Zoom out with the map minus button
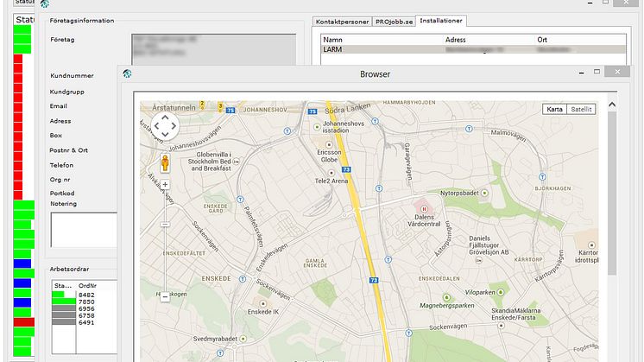644x362 pixels. pyautogui.click(x=165, y=296)
